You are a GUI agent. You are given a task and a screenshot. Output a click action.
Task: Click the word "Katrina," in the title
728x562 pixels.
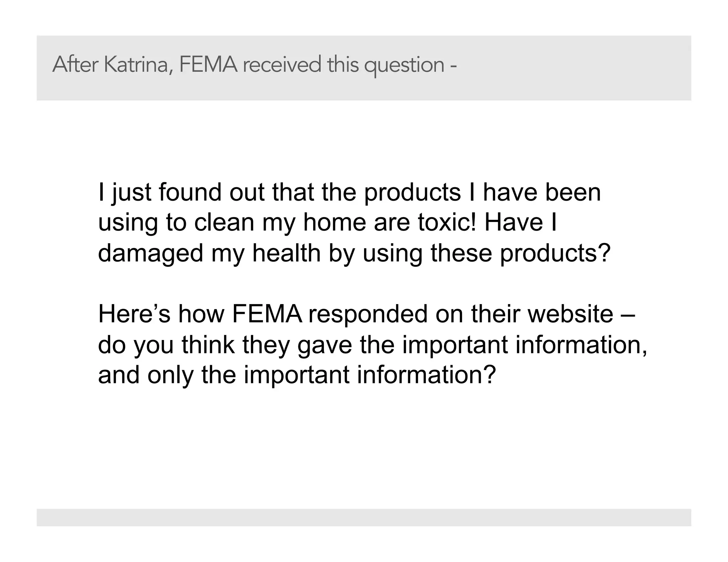click(138, 65)
